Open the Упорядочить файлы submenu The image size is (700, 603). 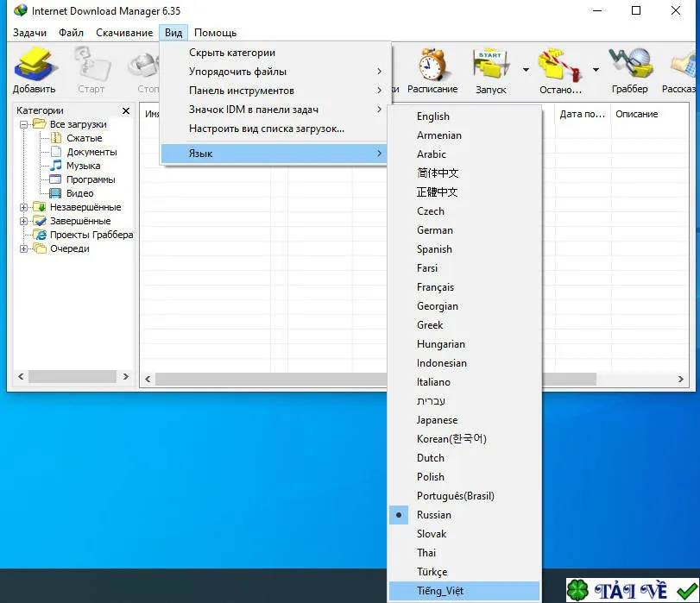(274, 72)
